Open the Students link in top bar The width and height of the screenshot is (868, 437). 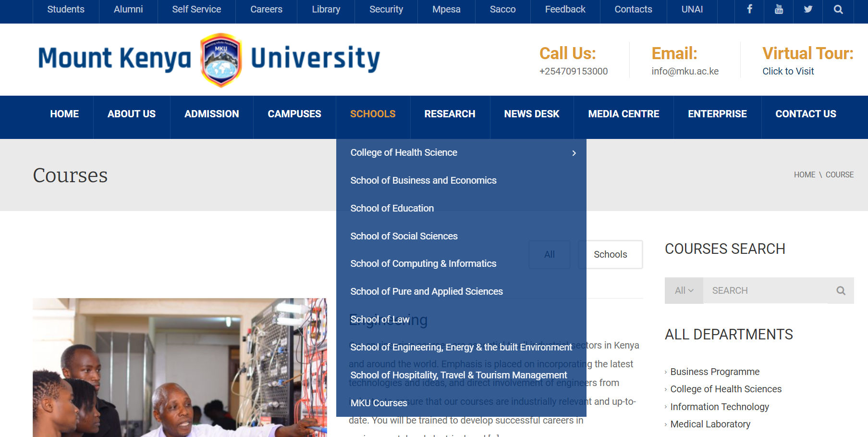pyautogui.click(x=66, y=9)
